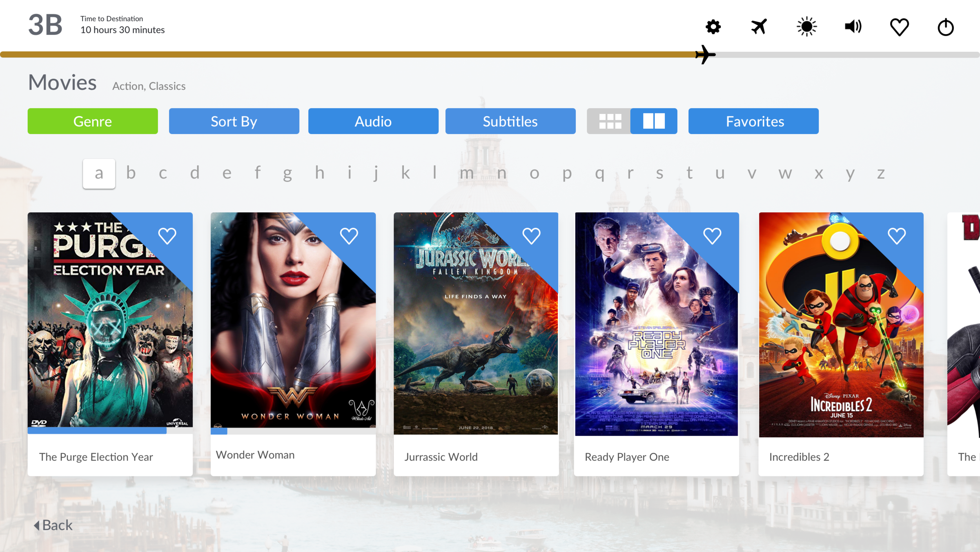
Task: Jump to movies starting with s
Action: tap(660, 173)
